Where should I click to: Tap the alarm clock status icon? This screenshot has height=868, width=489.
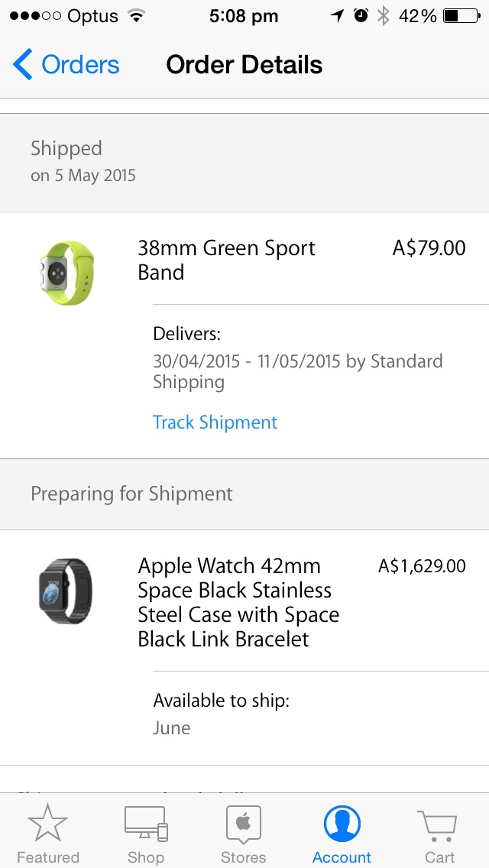coord(361,16)
